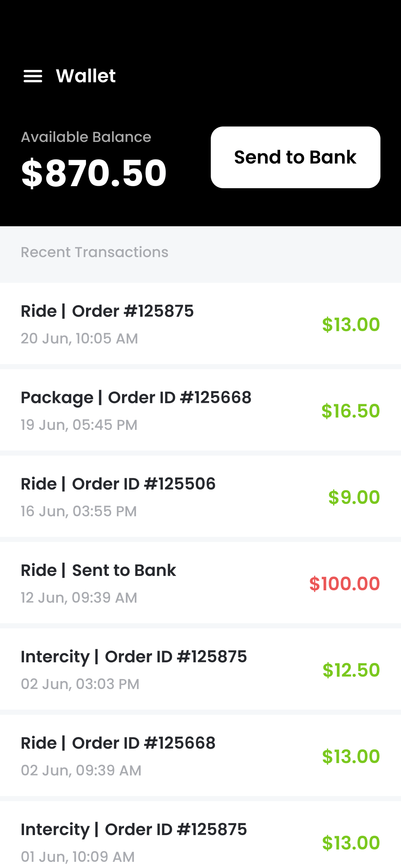Tap the red $100.00 amount
This screenshot has height=868, width=401.
344,583
